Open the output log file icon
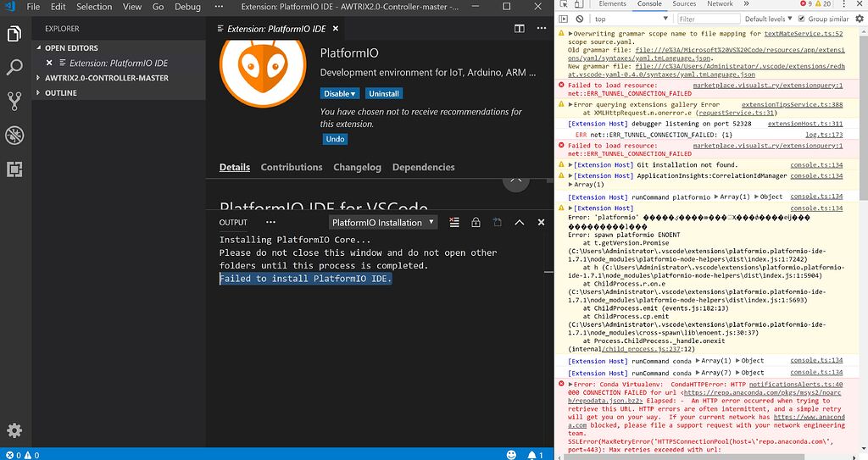 (497, 222)
